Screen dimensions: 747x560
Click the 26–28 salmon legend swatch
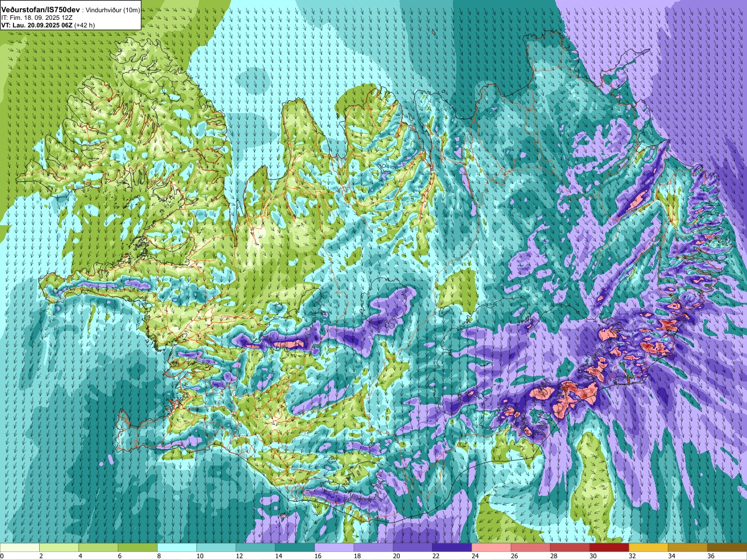pyautogui.click(x=530, y=548)
